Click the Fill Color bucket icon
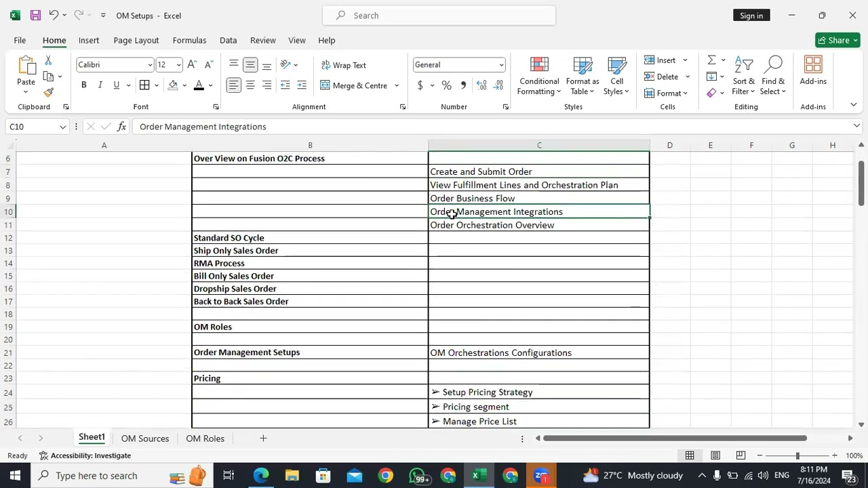The image size is (868, 488). coord(173,85)
